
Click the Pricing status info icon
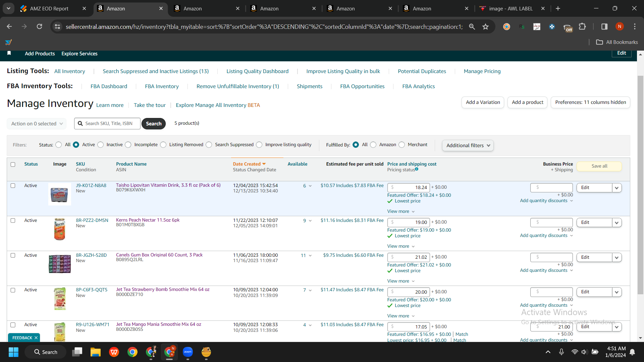coord(417,169)
